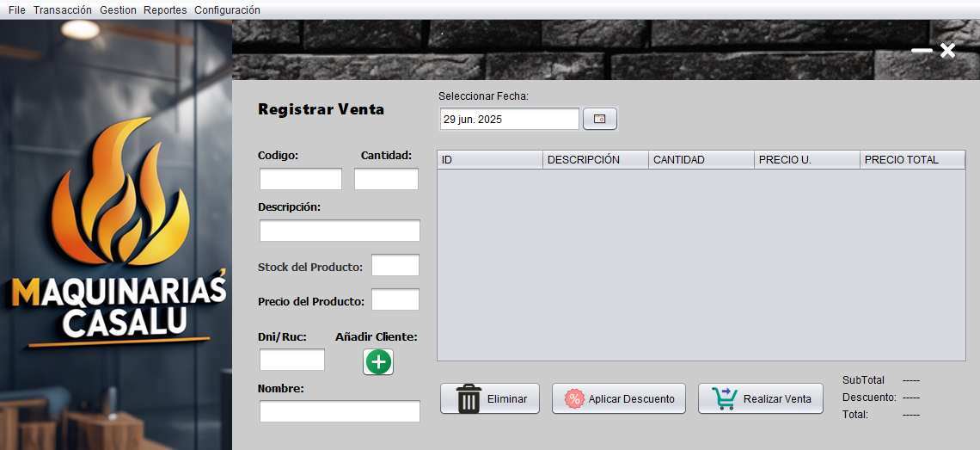Focus the Cantidad text box

[386, 179]
